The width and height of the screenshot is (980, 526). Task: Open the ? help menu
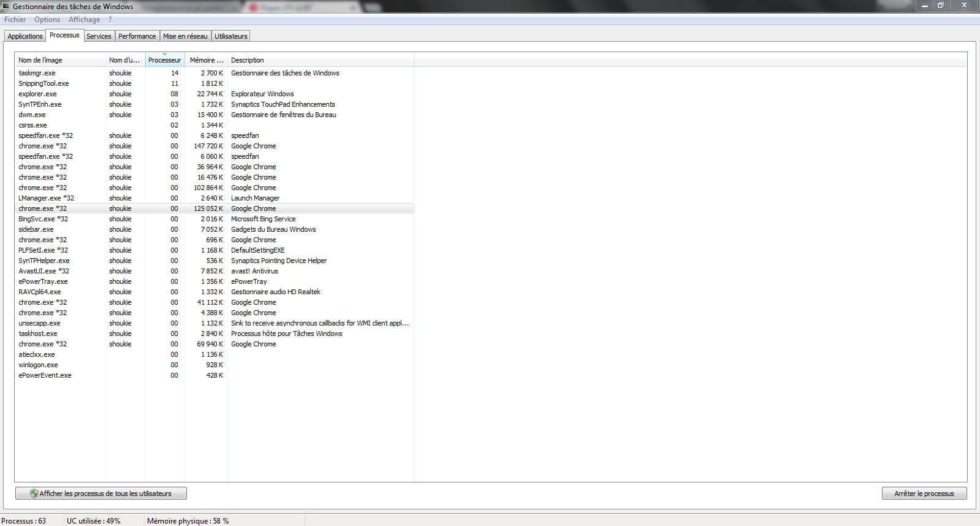[x=110, y=20]
